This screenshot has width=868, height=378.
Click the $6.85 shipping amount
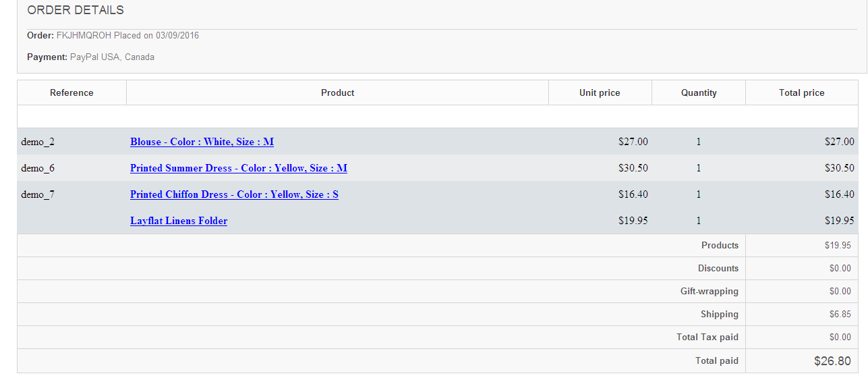pyautogui.click(x=840, y=315)
